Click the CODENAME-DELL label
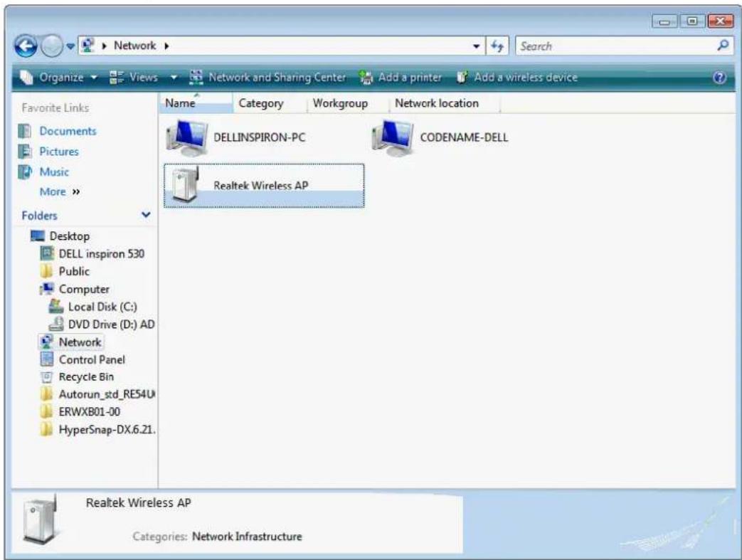Image resolution: width=742 pixels, height=560 pixels. 464,138
